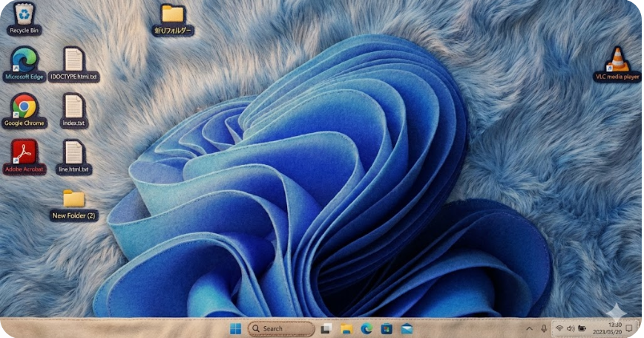The width and height of the screenshot is (644, 338).
Task: Select the Japanese-named folder at top
Action: click(x=172, y=19)
